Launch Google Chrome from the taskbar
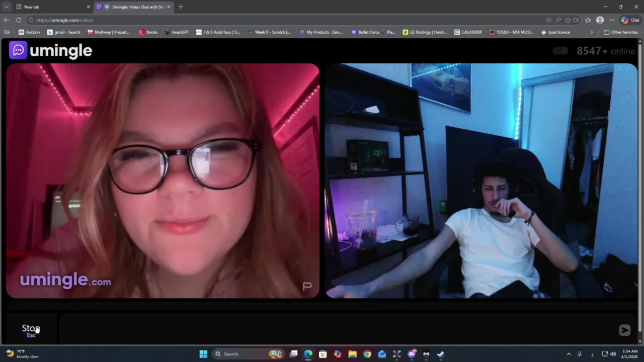The width and height of the screenshot is (644, 362). coord(367,354)
